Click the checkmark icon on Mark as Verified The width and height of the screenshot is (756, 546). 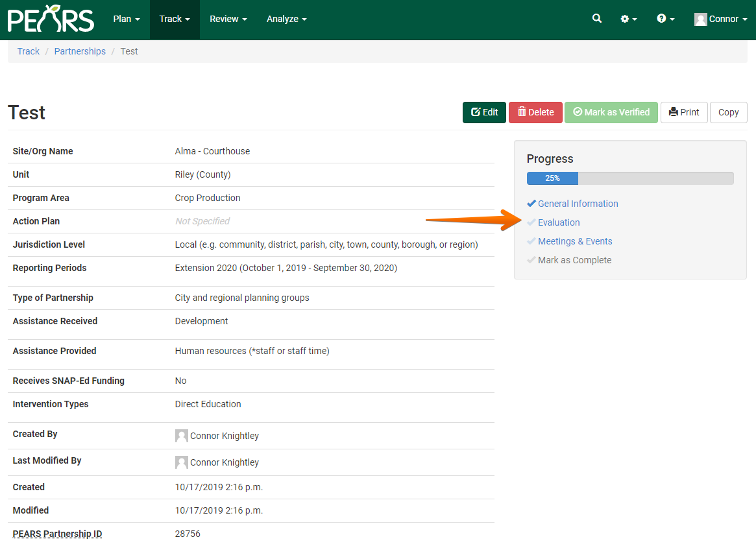click(x=576, y=112)
